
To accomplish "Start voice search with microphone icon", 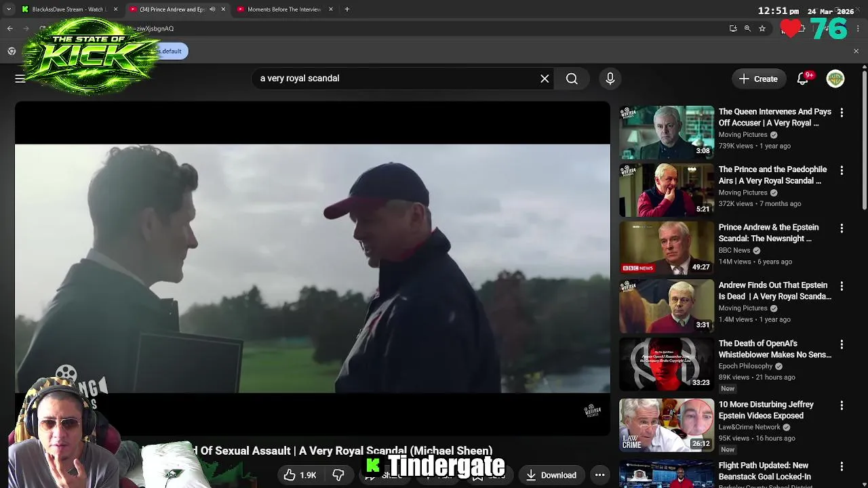I will coord(610,79).
